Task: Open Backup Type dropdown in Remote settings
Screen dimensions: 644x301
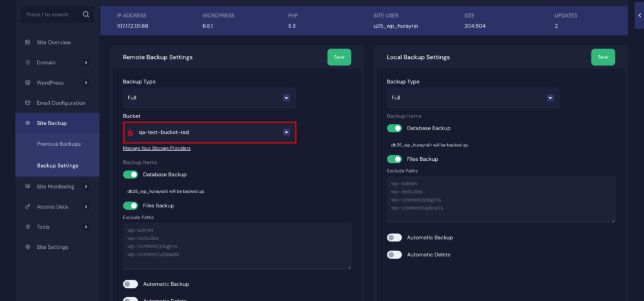Action: (x=209, y=98)
